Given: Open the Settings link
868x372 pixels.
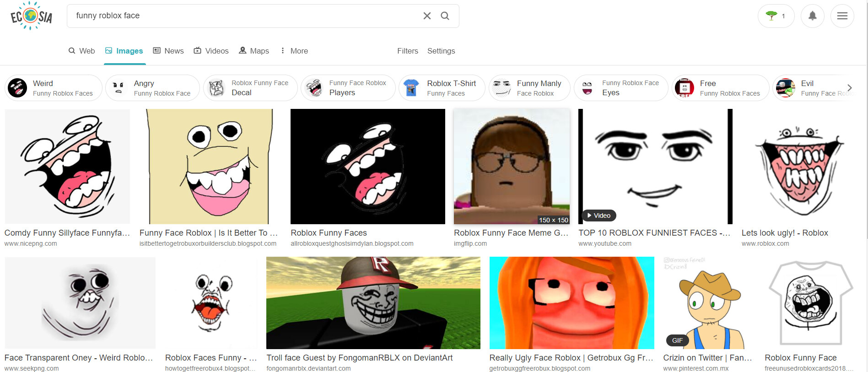Looking at the screenshot, I should (441, 51).
